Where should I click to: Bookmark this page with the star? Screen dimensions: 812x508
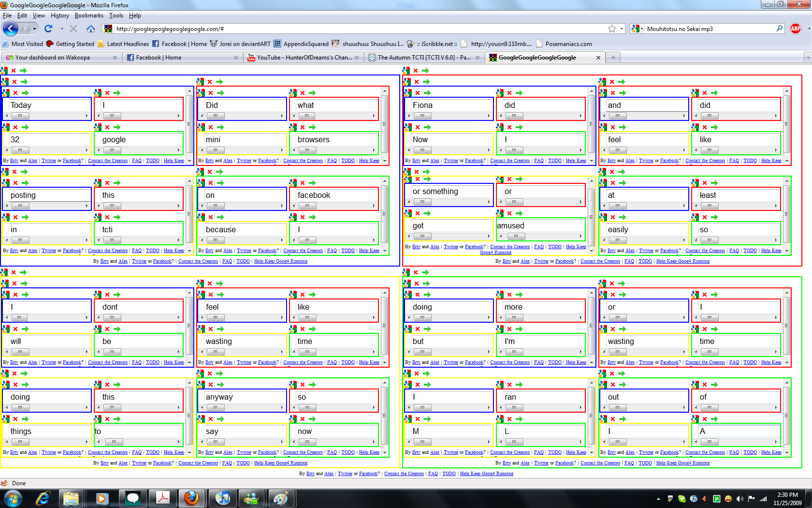[x=612, y=29]
